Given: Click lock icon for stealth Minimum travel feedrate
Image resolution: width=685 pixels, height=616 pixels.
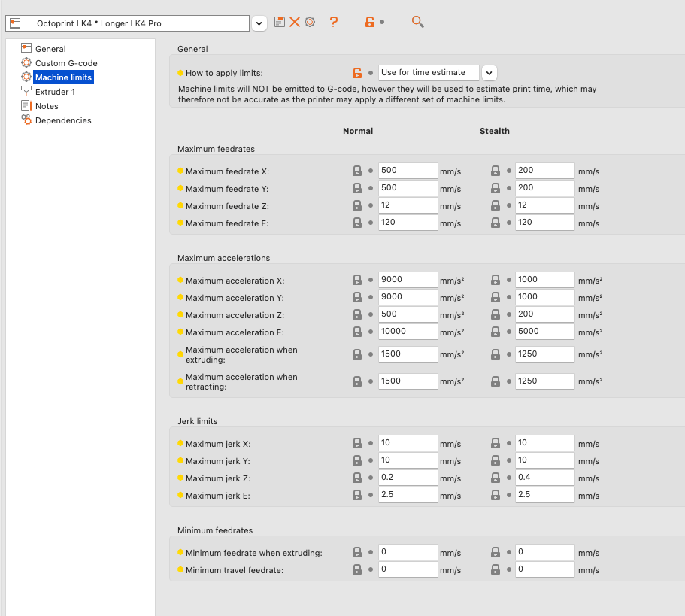Looking at the screenshot, I should click(496, 570).
